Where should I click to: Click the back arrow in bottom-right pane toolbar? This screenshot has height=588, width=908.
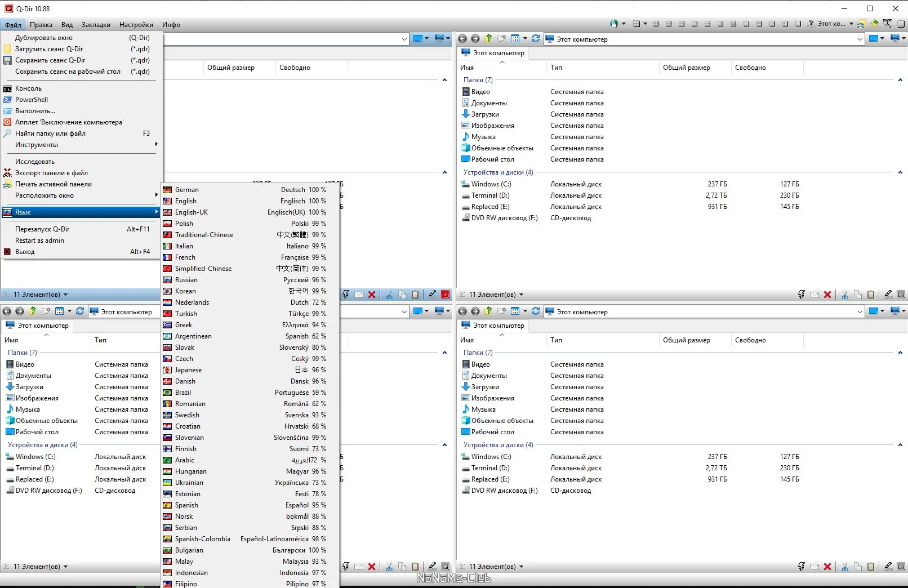[462, 311]
